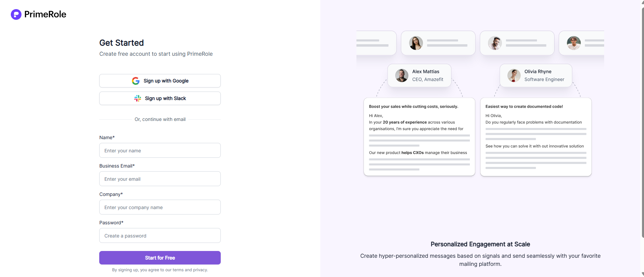Click the Start for Free button
The height and width of the screenshot is (277, 644).
(160, 258)
